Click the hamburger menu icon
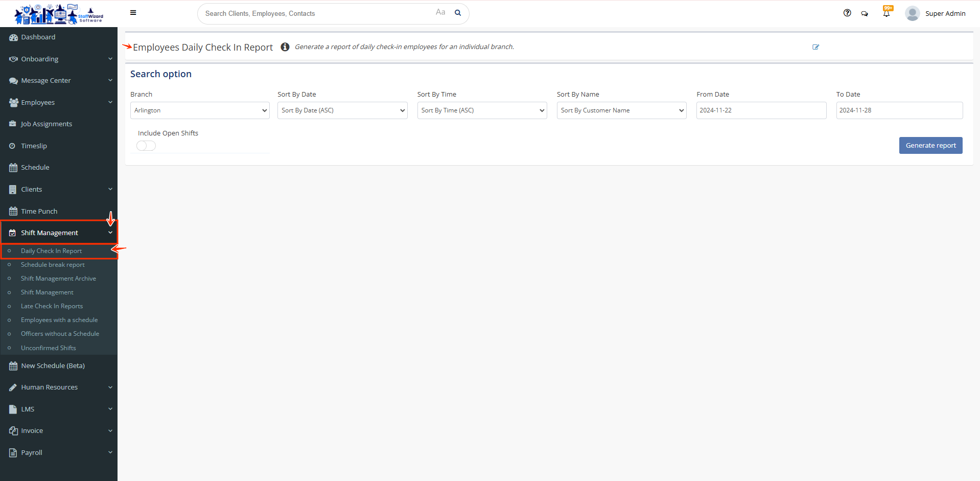Screen dimensions: 980x481 click(133, 13)
